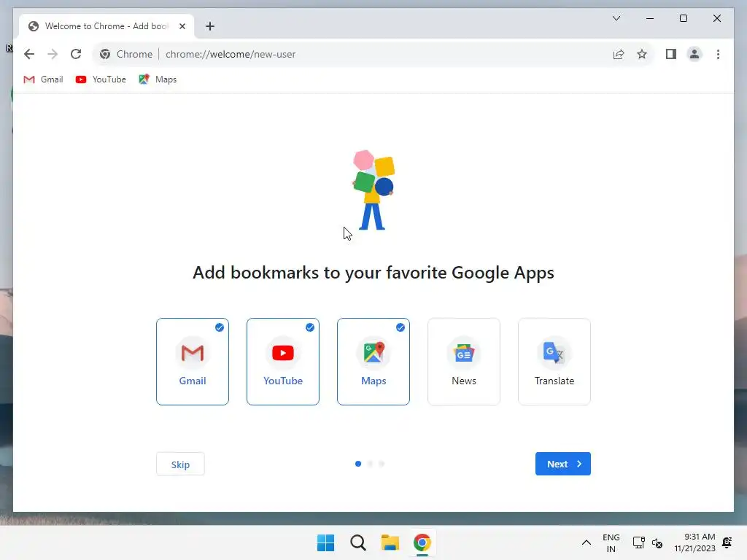The height and width of the screenshot is (560, 747).
Task: Click the Chrome taskbar icon
Action: [422, 542]
